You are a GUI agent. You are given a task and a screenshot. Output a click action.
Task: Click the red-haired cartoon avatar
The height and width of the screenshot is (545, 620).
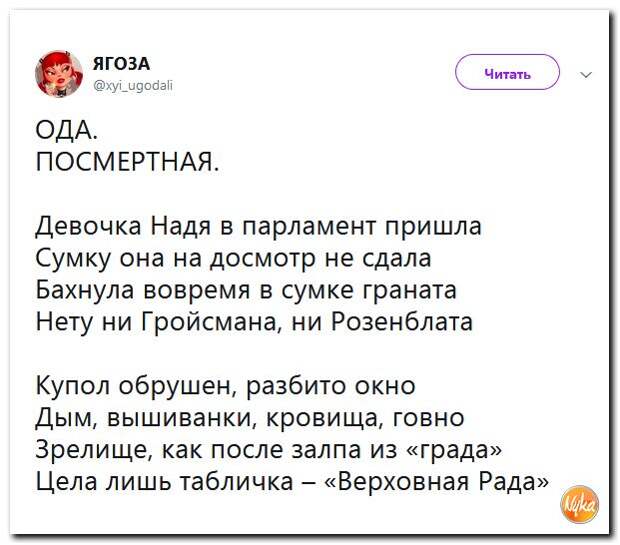pyautogui.click(x=59, y=74)
